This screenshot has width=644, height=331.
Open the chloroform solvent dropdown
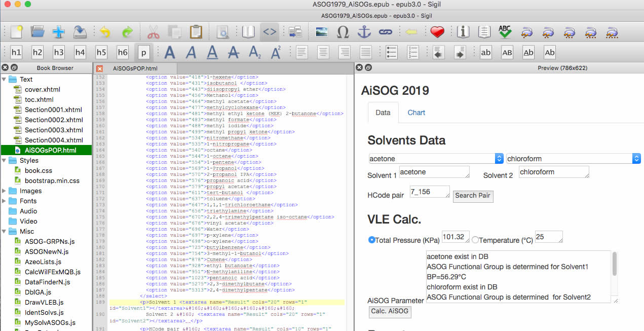point(574,159)
